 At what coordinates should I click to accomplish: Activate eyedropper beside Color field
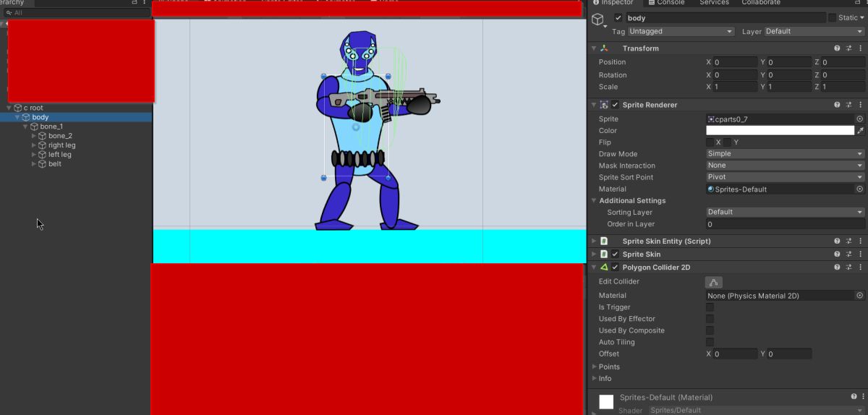(860, 131)
